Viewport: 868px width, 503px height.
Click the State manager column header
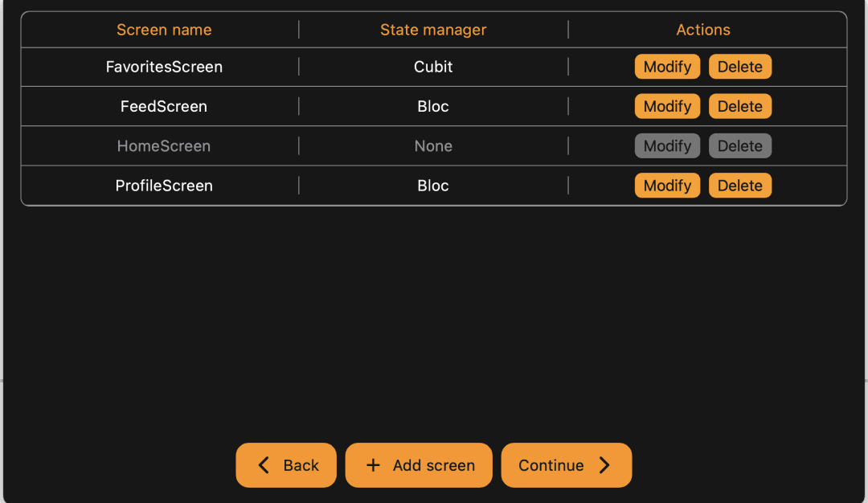click(433, 30)
